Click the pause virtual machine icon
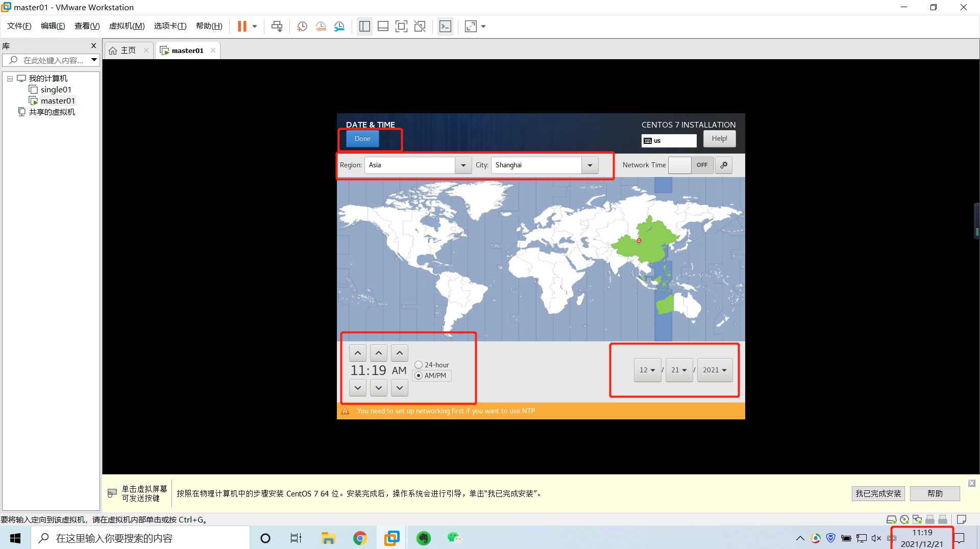980x549 pixels. pyautogui.click(x=242, y=27)
